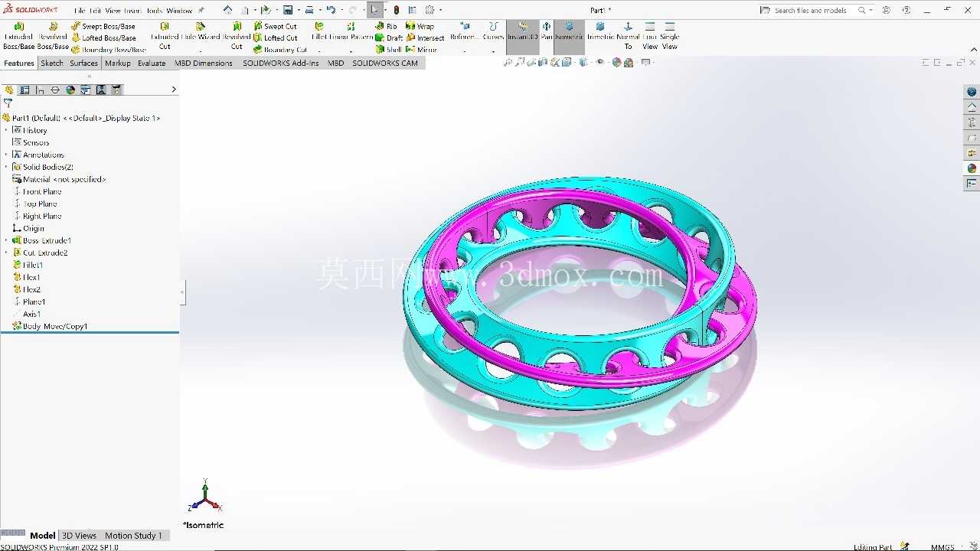Viewport: 980px width, 551px height.
Task: Click the Single View layout icon
Action: point(670,36)
